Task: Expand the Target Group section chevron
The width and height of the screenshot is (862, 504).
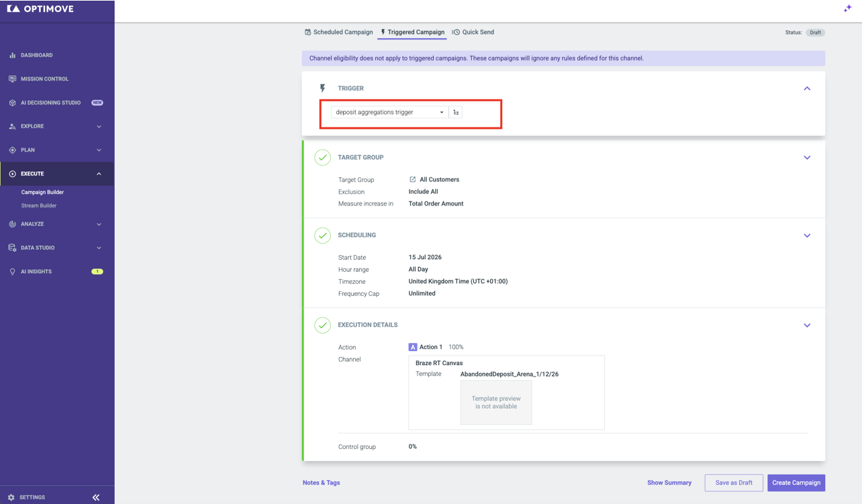Action: coord(807,158)
